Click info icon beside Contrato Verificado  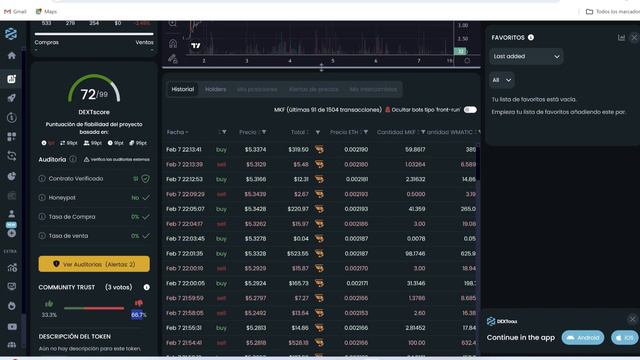tap(42, 178)
